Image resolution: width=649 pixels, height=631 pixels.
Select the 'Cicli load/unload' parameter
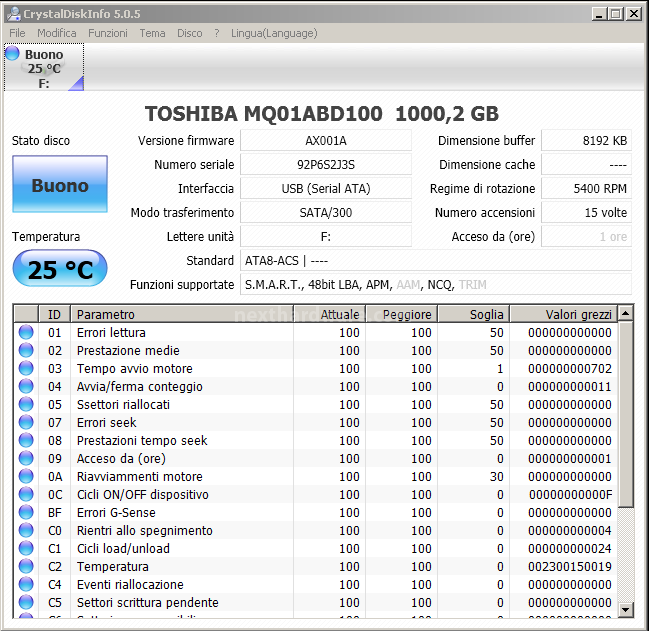tap(123, 549)
